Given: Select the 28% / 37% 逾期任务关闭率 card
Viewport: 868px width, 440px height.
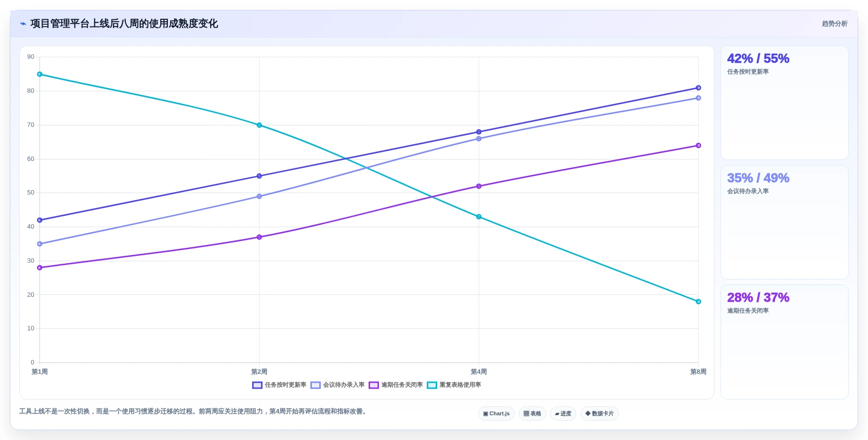Looking at the screenshot, I should click(785, 342).
